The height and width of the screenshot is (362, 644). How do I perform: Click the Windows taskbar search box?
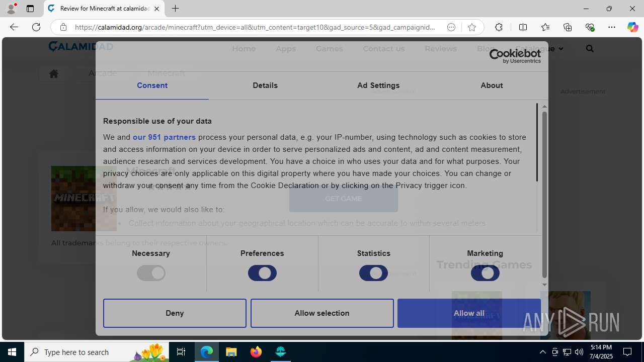point(96,352)
